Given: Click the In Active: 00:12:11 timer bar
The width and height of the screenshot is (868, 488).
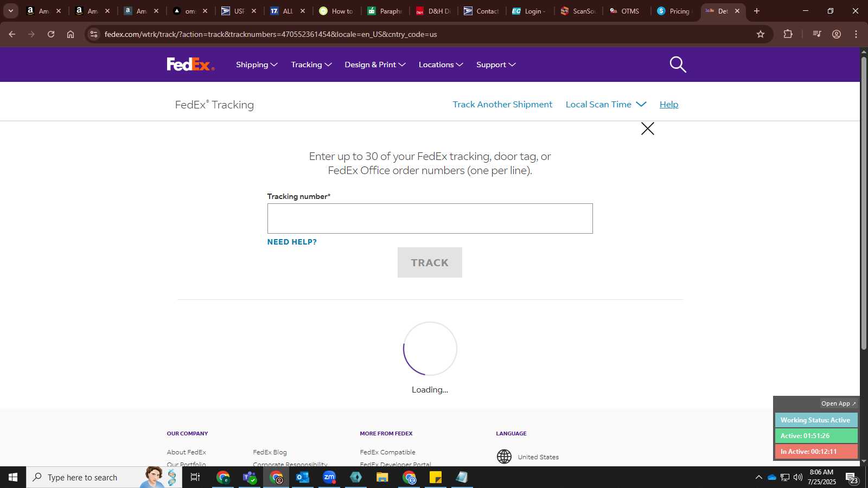Looking at the screenshot, I should tap(816, 452).
